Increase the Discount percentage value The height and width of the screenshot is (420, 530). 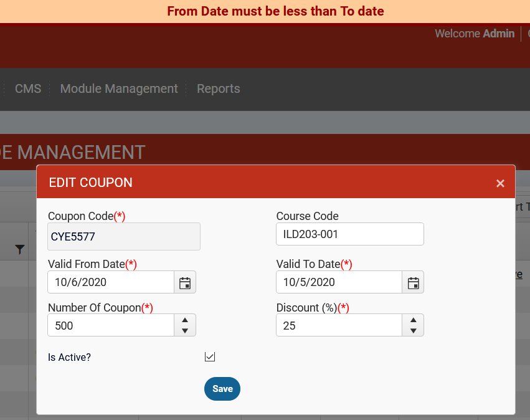(413, 320)
